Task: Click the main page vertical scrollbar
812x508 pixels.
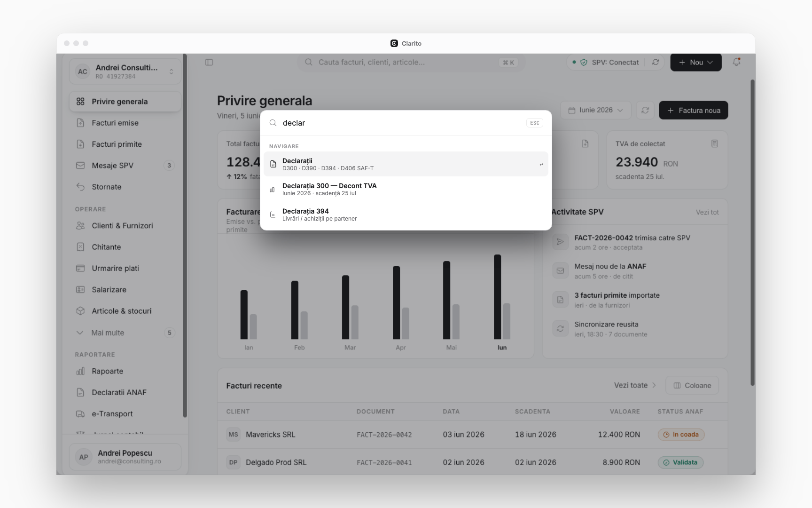Action: [x=752, y=233]
